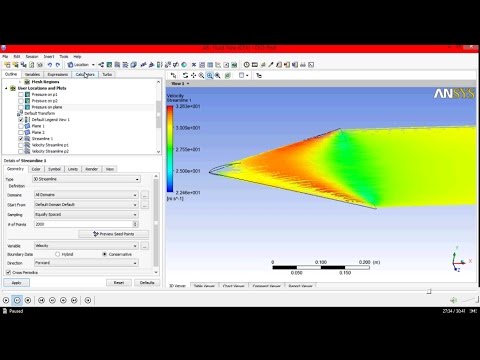Insert a Volume Rendering from toolbar
Screen dimensions: 480x360
click(133, 65)
